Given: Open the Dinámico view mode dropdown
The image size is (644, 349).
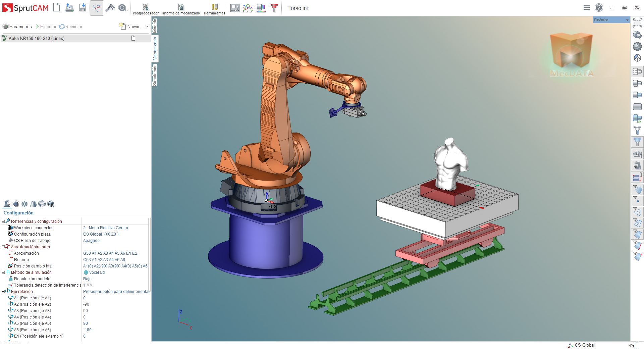Looking at the screenshot, I should click(x=611, y=20).
